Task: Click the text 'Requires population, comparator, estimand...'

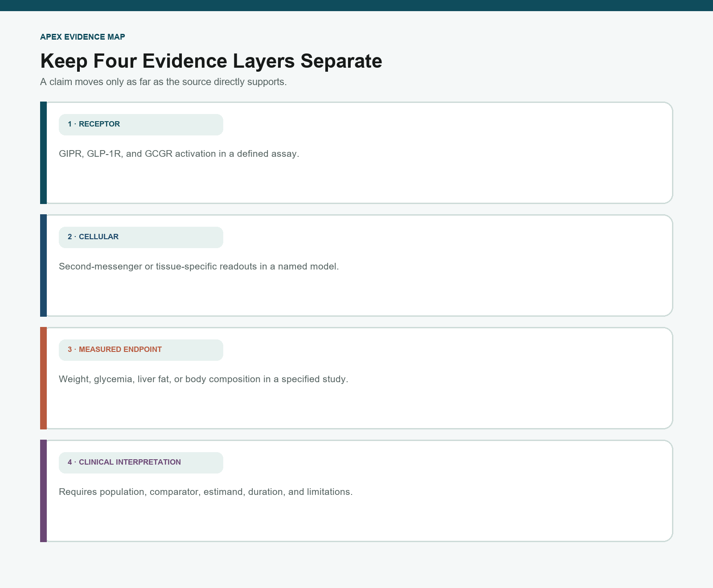Action: (206, 492)
